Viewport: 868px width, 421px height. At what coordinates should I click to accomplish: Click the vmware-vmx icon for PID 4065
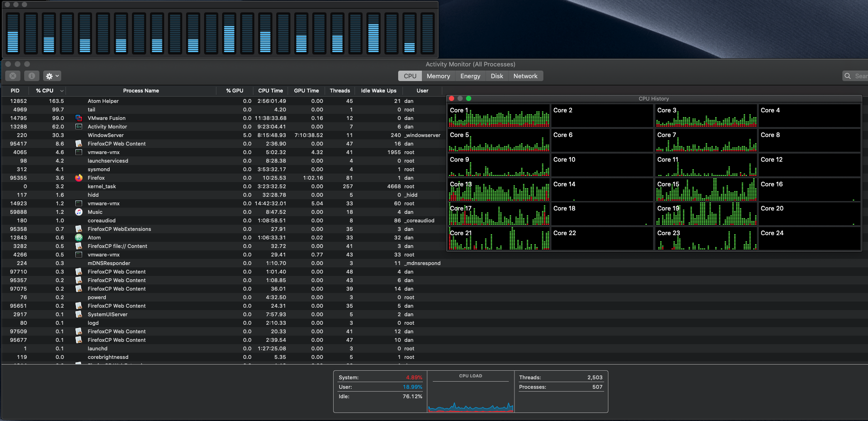pos(79,152)
